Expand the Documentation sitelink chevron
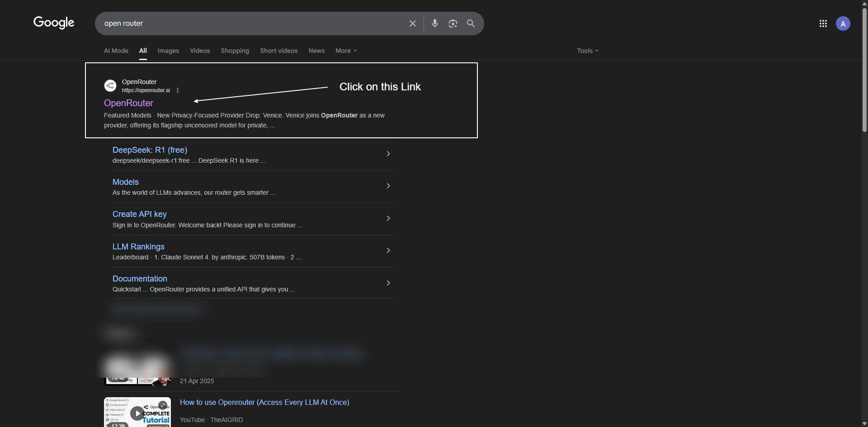 [388, 283]
